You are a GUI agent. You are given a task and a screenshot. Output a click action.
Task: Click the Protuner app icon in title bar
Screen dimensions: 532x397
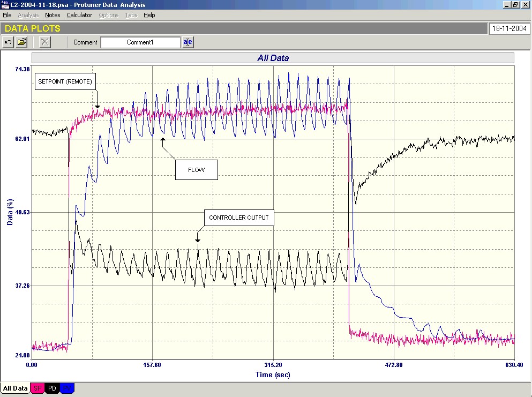coord(5,5)
